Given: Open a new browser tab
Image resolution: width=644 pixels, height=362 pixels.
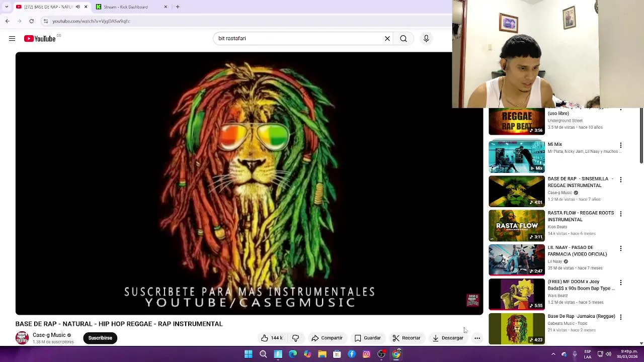Looking at the screenshot, I should (178, 7).
